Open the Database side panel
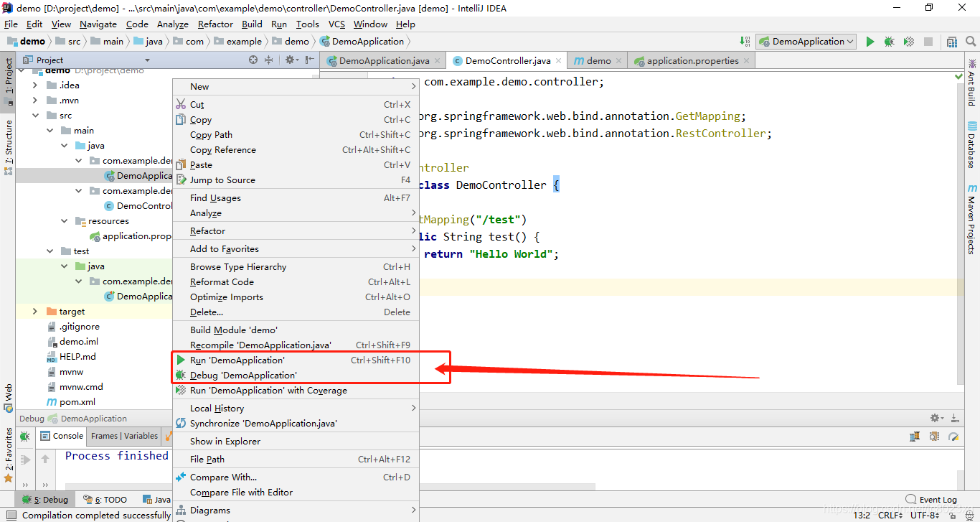This screenshot has width=980, height=522. point(972,145)
